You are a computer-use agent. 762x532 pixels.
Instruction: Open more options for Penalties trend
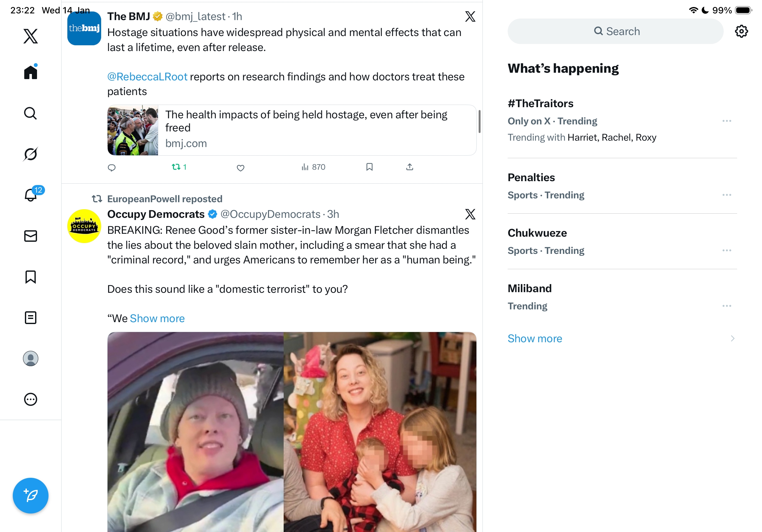[727, 195]
